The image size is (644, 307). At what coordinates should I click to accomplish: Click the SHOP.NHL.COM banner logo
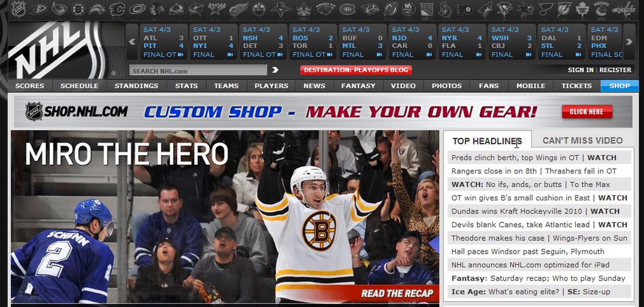tap(77, 112)
